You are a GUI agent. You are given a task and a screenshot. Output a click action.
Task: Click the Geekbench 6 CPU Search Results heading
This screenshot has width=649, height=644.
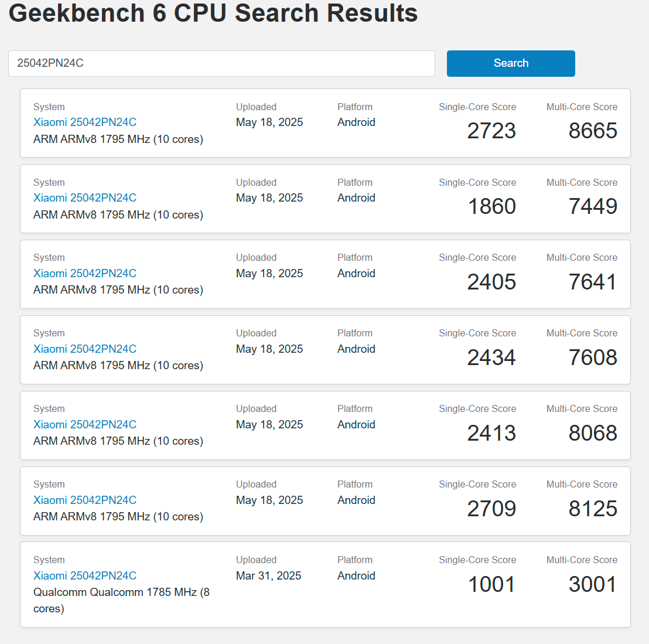[213, 13]
